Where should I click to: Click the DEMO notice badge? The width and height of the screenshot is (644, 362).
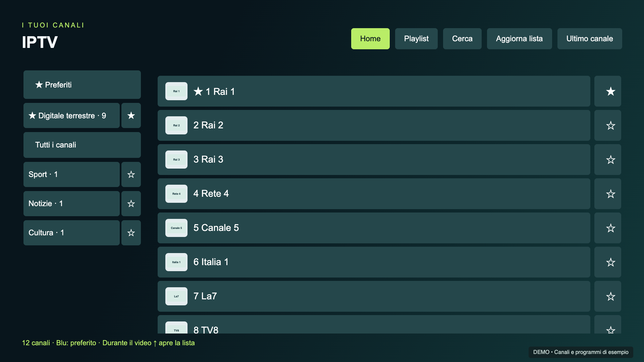(581, 352)
